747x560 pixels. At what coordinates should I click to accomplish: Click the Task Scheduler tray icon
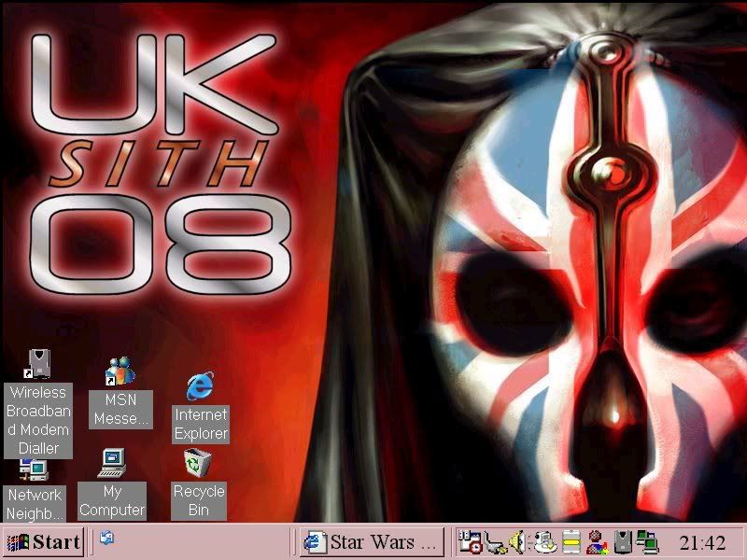coord(471,542)
